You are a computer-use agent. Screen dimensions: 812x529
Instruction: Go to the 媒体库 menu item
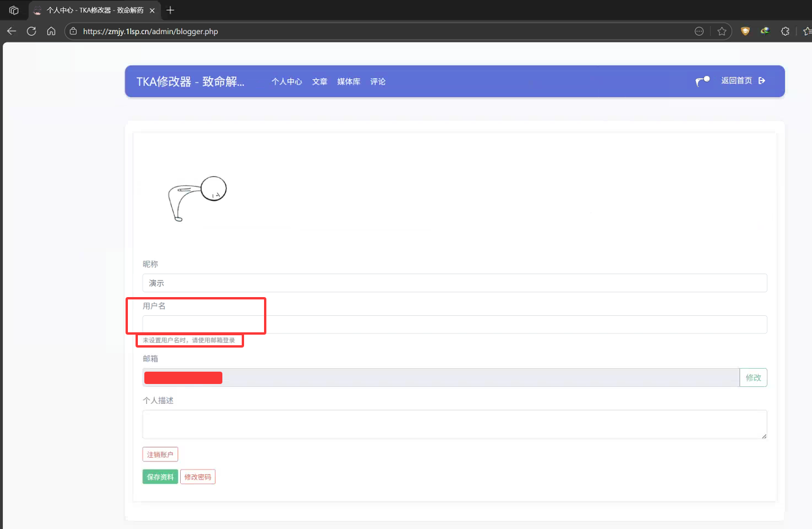(x=349, y=82)
